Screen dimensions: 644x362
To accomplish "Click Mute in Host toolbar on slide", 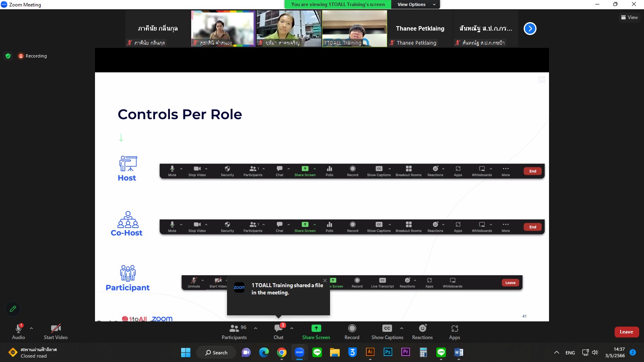I will [172, 171].
